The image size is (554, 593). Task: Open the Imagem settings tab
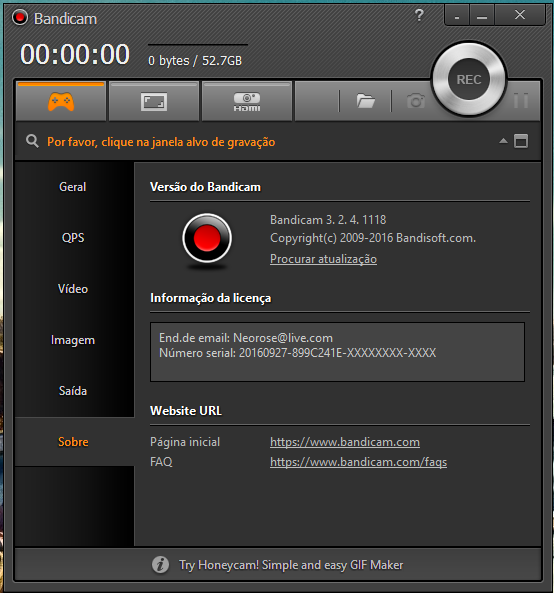point(73,340)
